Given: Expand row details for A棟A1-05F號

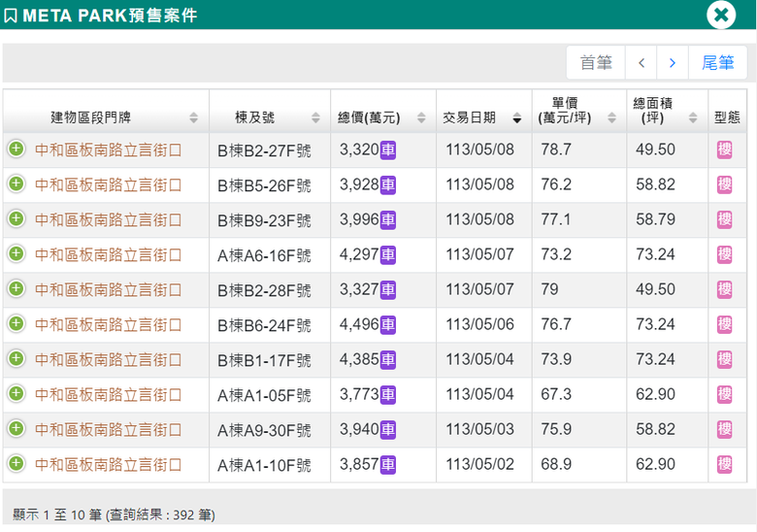Looking at the screenshot, I should (16, 394).
